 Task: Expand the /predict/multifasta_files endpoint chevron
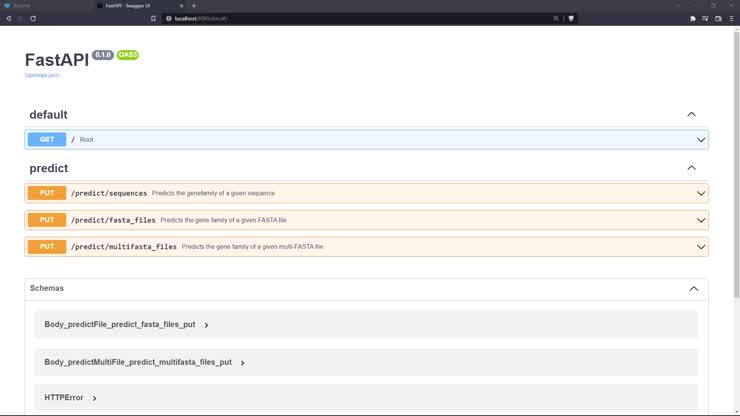[x=701, y=247]
